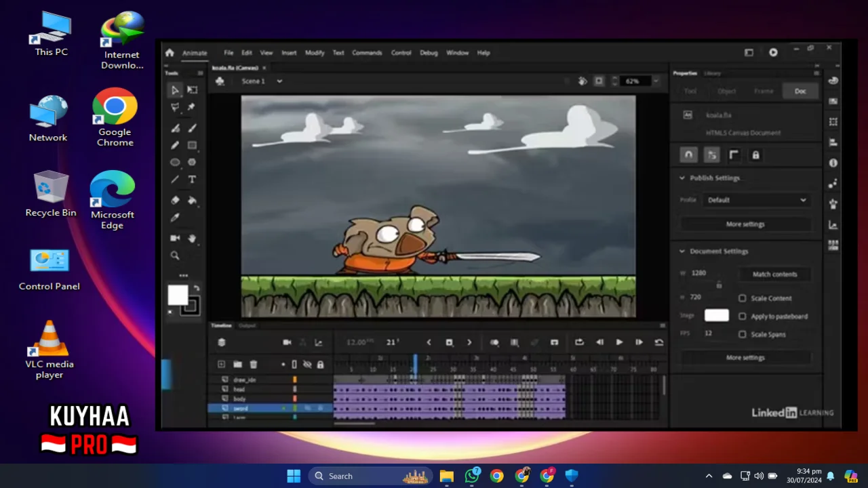Select the PolyStar tool
Image resolution: width=868 pixels, height=488 pixels.
click(192, 162)
